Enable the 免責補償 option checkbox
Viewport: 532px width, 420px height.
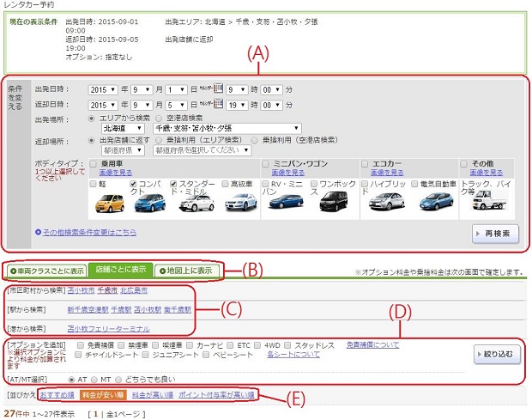pyautogui.click(x=81, y=345)
